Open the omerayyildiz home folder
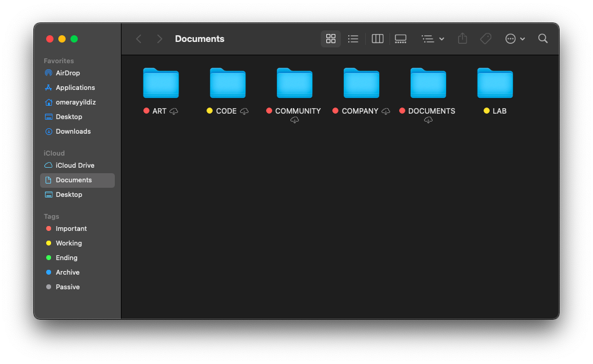 tap(78, 102)
